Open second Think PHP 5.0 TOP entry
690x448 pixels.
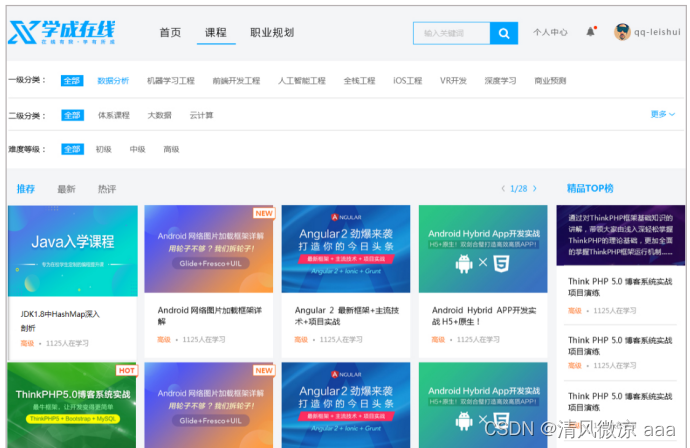(x=620, y=345)
